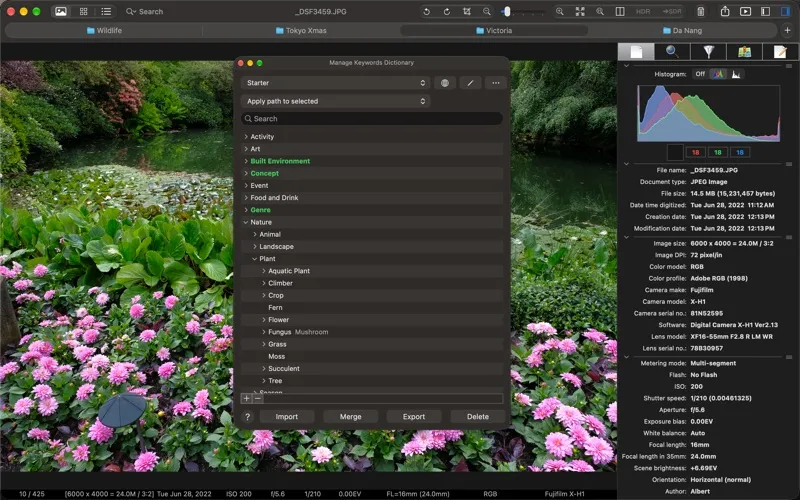Select Victoria folder tab
The height and width of the screenshot is (500, 800).
click(x=494, y=31)
